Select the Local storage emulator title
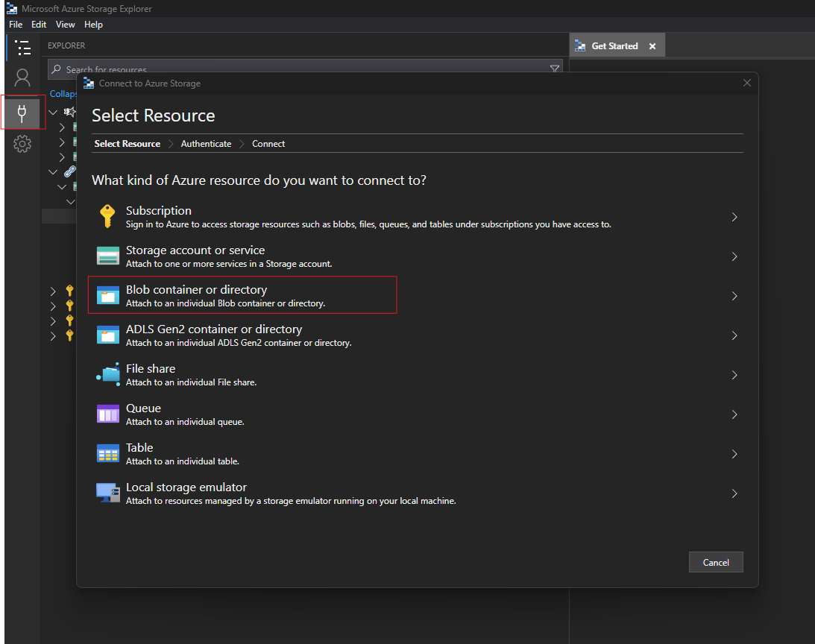815x644 pixels. 186,487
